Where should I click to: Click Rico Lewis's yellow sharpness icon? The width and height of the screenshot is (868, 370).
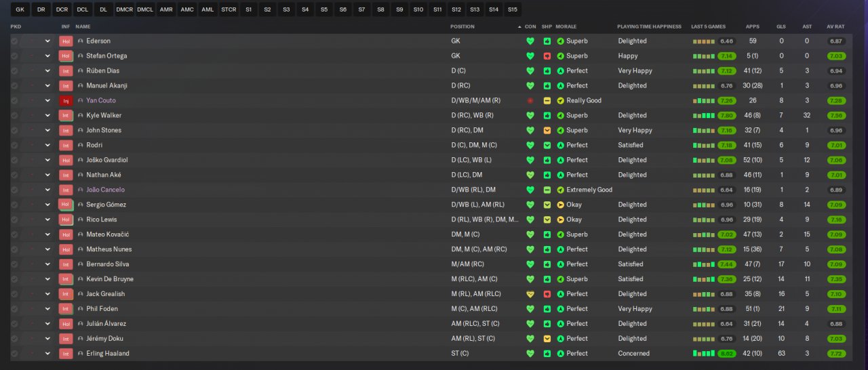pyautogui.click(x=547, y=220)
